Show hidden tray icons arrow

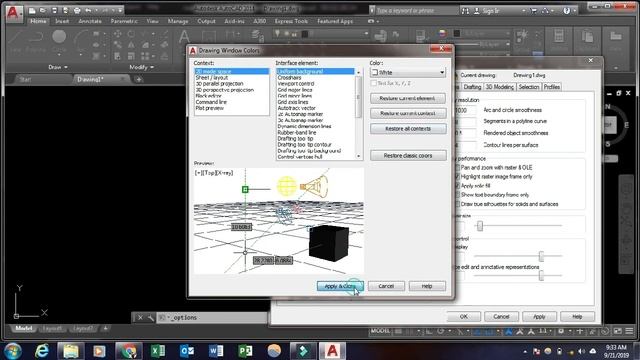point(525,351)
